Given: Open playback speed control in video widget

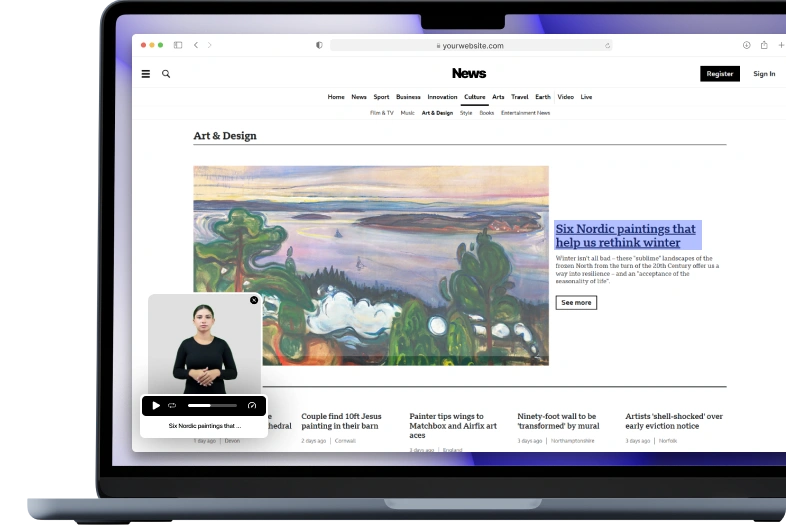Looking at the screenshot, I should (252, 405).
